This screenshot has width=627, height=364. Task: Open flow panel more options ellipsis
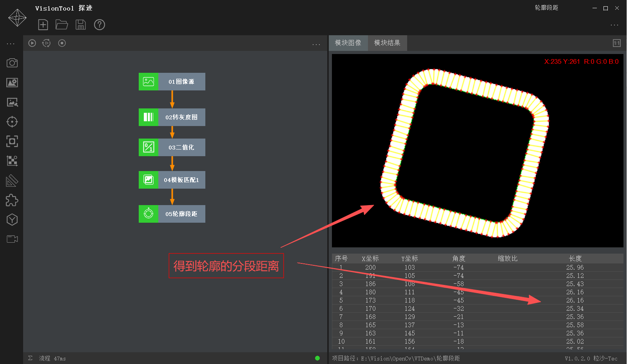316,45
